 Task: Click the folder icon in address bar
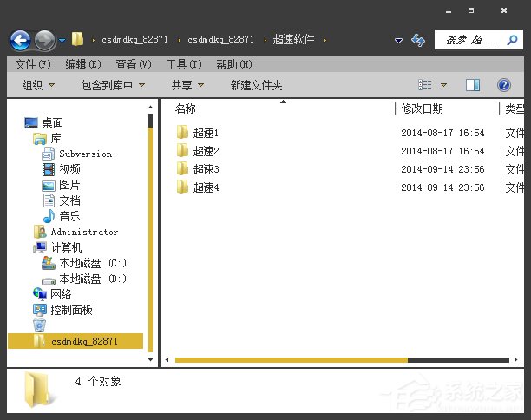(77, 39)
